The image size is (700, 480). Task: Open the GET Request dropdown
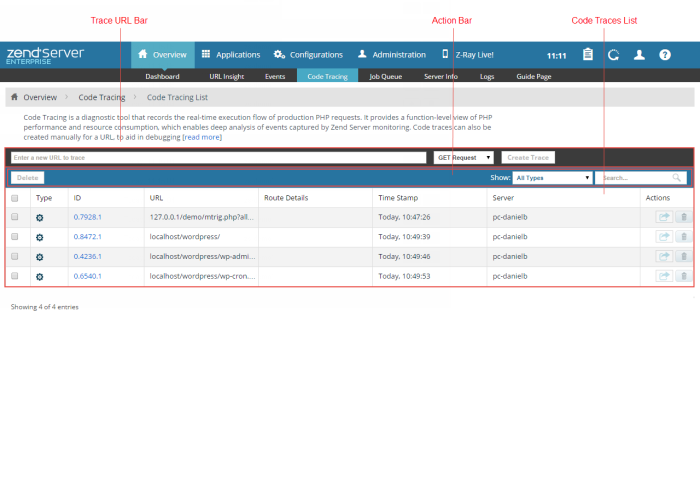click(463, 157)
